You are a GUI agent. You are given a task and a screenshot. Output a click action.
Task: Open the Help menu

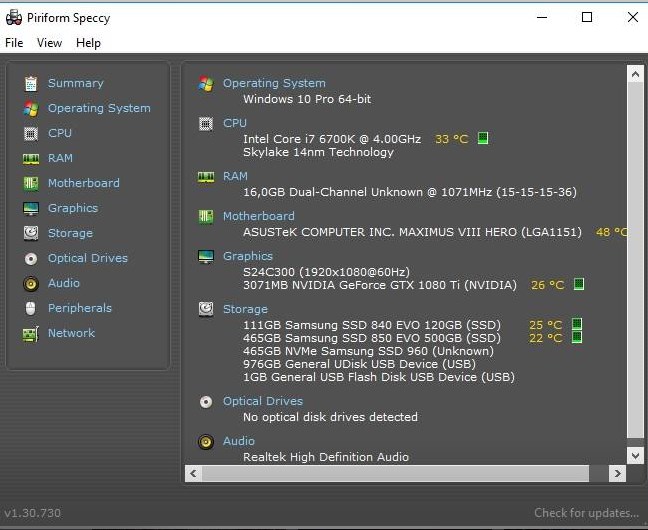(x=88, y=43)
